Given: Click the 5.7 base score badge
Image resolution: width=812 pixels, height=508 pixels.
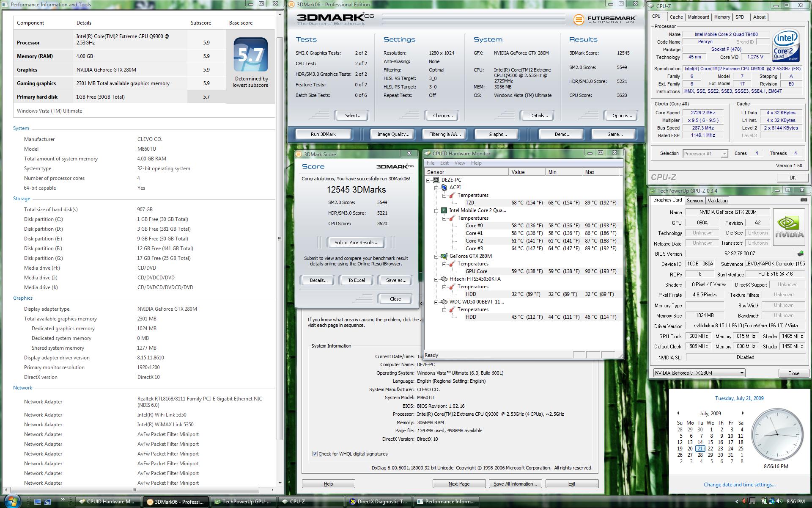Looking at the screenshot, I should click(250, 55).
